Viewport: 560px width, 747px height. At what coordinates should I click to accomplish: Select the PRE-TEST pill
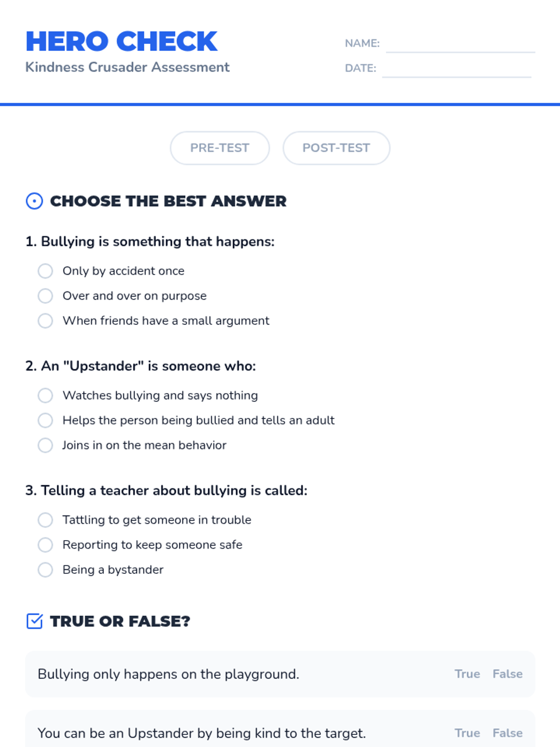click(x=220, y=148)
